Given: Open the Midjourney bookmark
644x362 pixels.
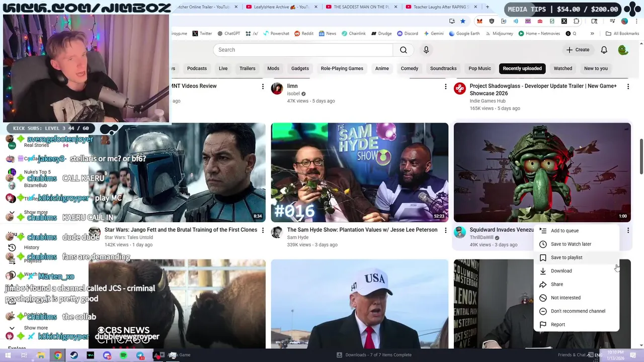Looking at the screenshot, I should click(x=500, y=34).
